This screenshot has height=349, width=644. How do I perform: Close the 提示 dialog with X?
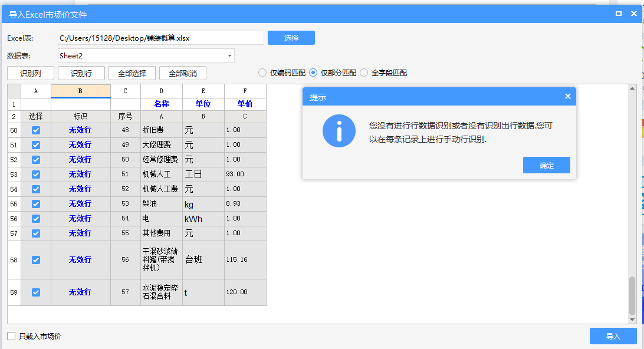(567, 96)
